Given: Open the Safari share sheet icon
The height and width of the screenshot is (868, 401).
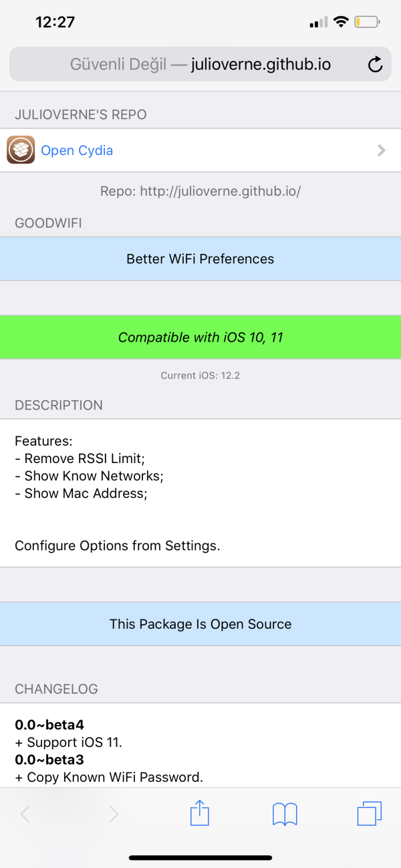Looking at the screenshot, I should click(x=200, y=813).
